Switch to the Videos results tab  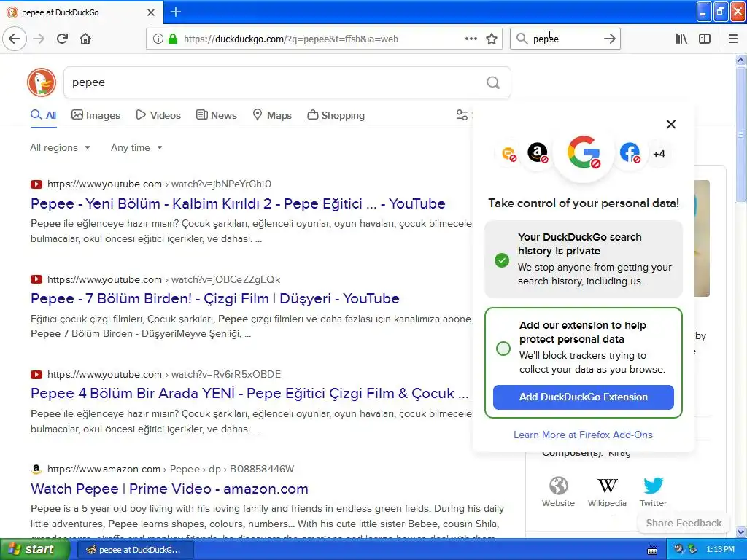pos(158,115)
